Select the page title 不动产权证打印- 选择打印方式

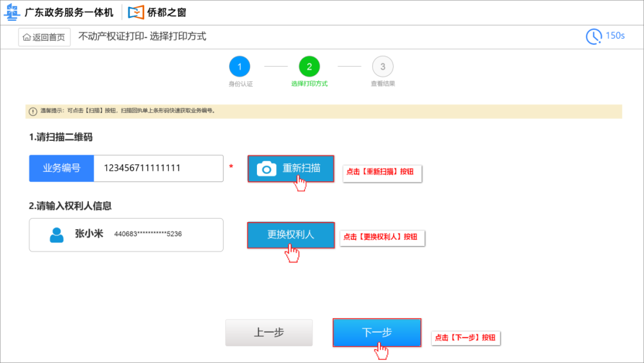[144, 36]
